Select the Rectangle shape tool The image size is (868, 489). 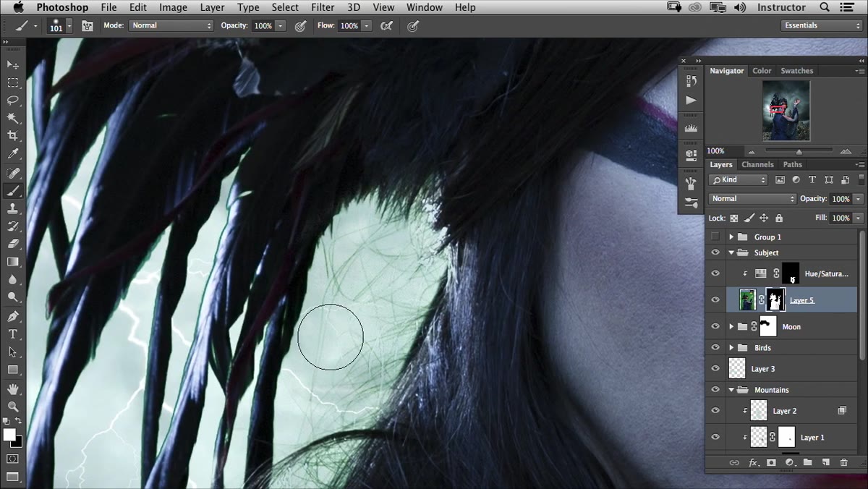pyautogui.click(x=13, y=370)
